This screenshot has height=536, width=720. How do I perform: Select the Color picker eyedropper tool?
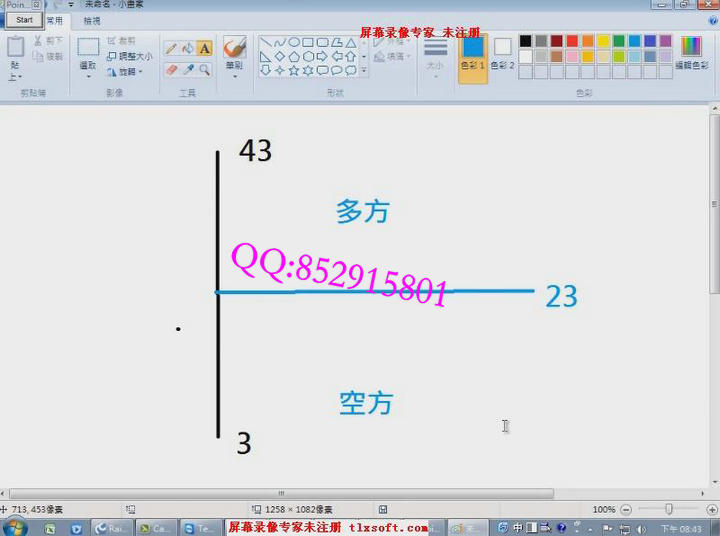click(187, 70)
